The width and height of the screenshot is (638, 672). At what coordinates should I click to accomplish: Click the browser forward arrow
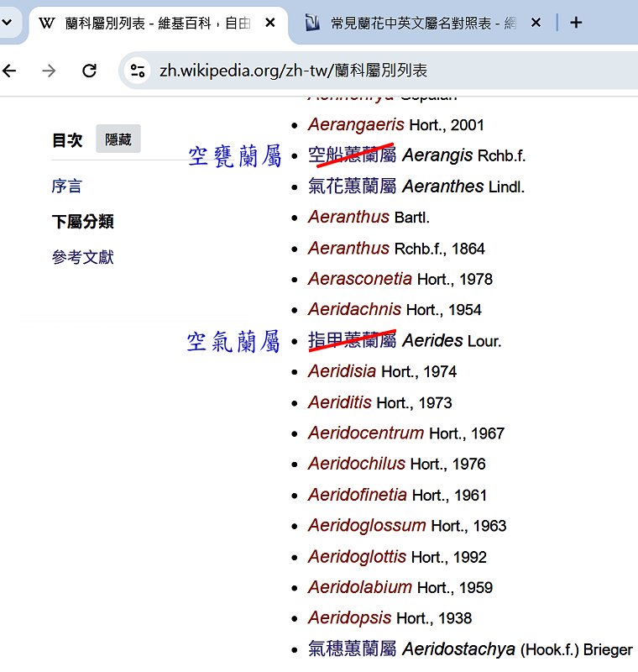[50, 71]
